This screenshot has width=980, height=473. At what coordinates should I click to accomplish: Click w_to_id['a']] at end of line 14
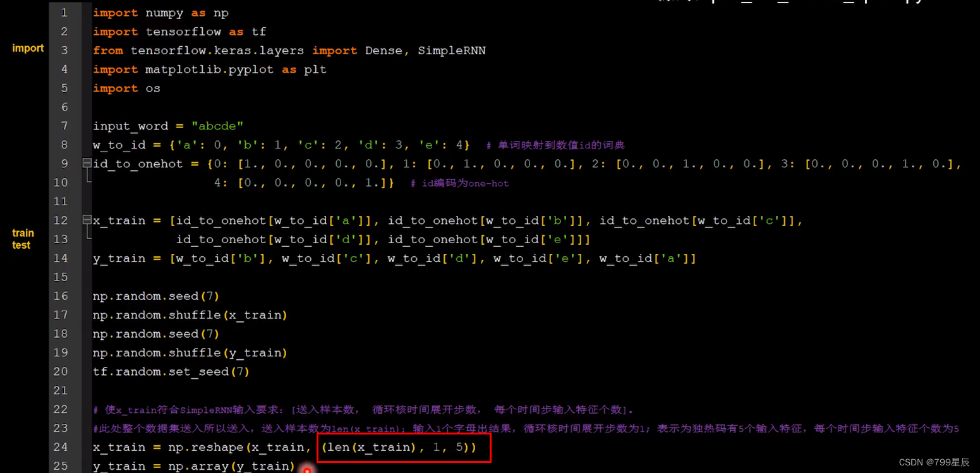648,258
